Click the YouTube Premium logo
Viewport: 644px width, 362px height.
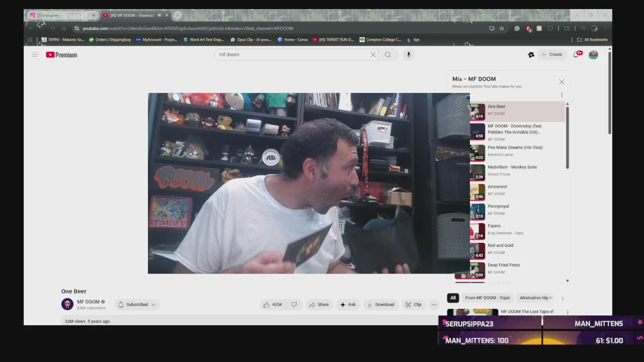(61, 55)
